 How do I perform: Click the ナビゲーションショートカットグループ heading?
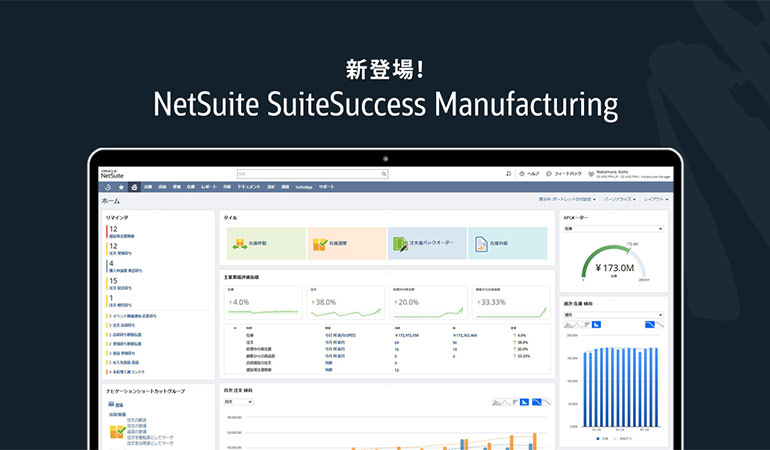tap(146, 392)
